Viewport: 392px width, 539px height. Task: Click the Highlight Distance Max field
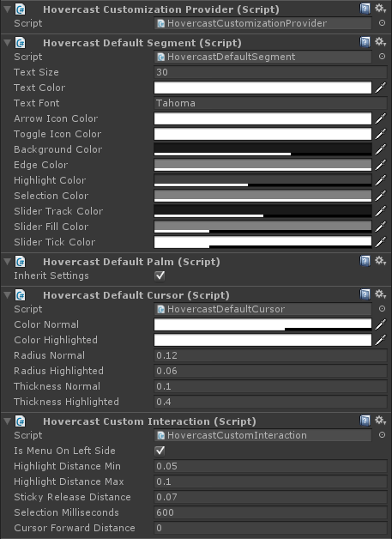271,481
